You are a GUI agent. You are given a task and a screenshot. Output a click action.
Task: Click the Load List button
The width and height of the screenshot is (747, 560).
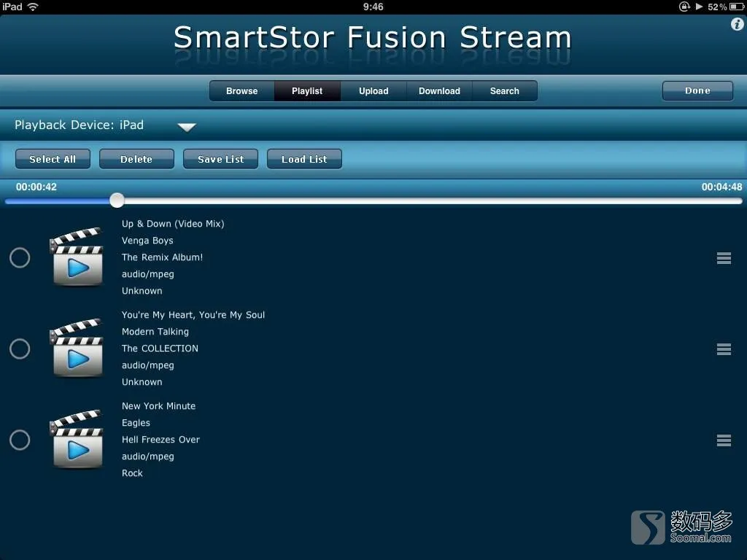pos(304,159)
